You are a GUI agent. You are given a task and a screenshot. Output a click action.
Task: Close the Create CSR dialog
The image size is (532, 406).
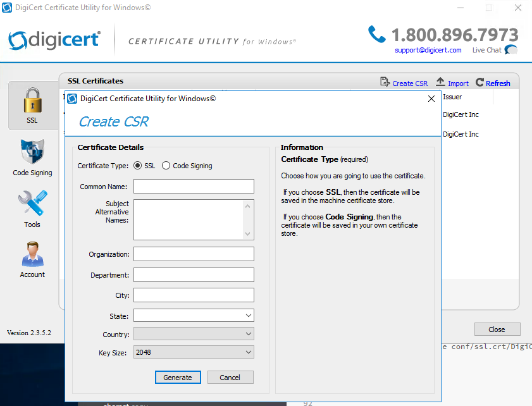click(431, 99)
